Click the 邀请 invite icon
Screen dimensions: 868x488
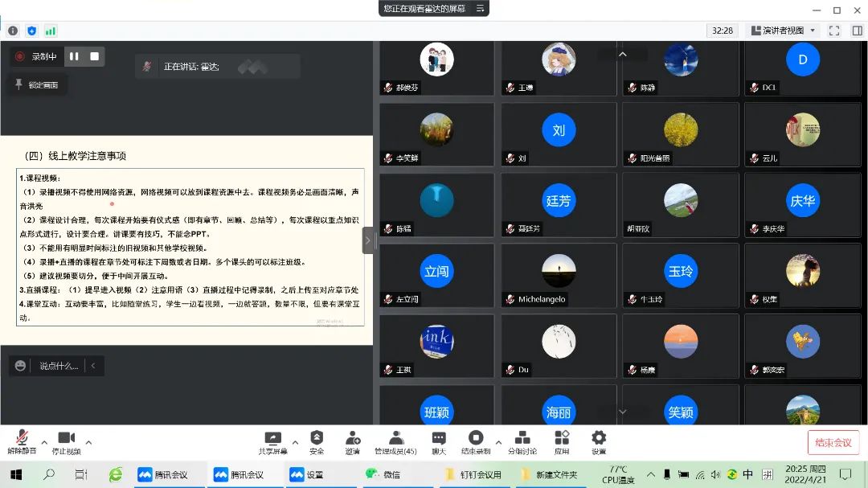click(353, 441)
